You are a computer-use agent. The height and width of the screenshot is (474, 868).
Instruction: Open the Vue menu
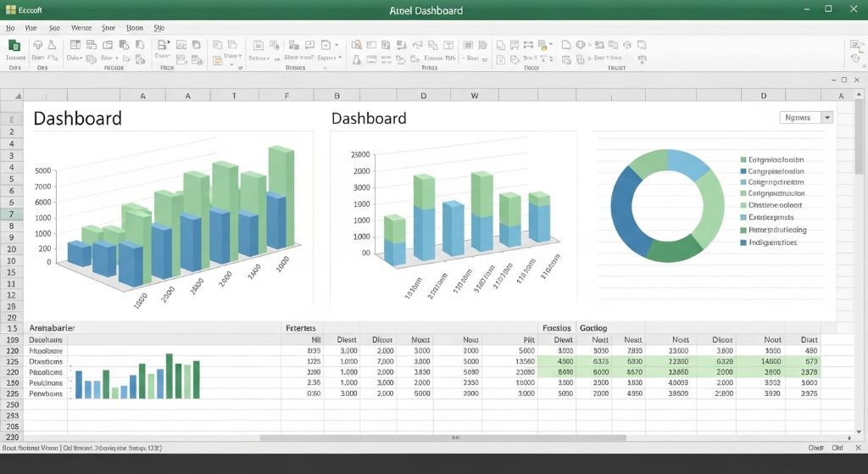pos(31,28)
